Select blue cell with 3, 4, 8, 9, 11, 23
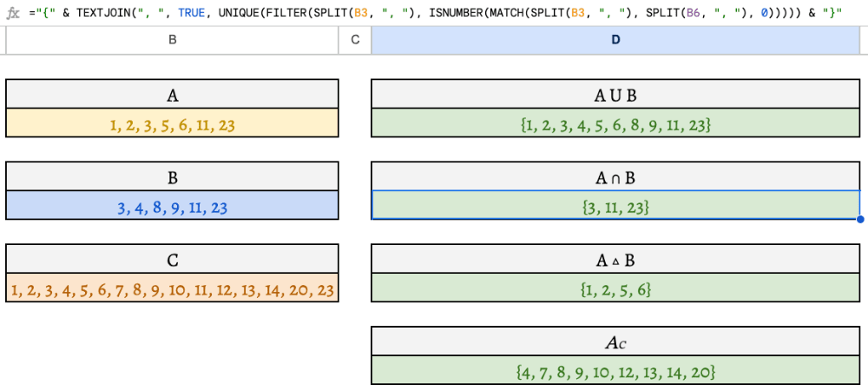 click(172, 206)
